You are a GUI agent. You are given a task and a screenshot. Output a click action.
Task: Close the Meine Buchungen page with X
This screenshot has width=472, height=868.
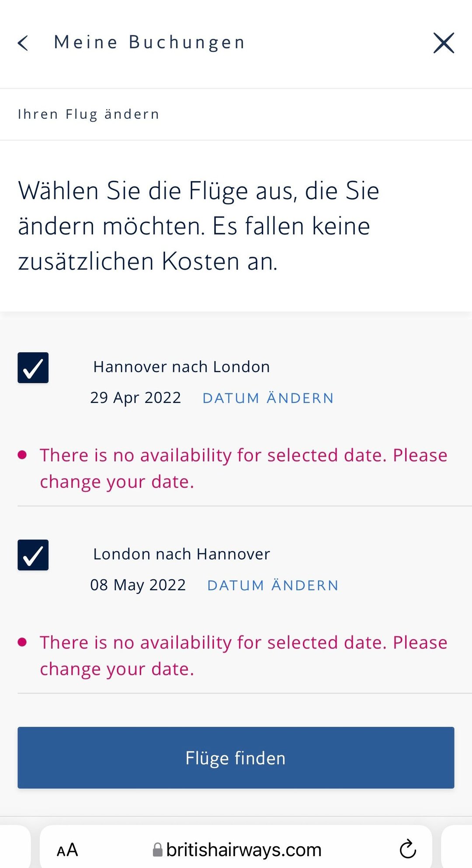click(x=444, y=43)
